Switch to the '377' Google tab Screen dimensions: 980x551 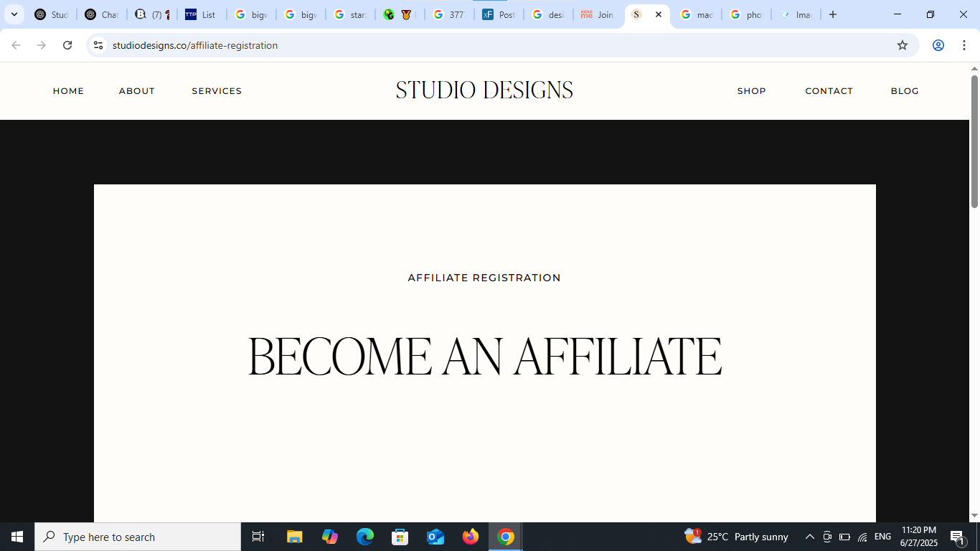450,14
